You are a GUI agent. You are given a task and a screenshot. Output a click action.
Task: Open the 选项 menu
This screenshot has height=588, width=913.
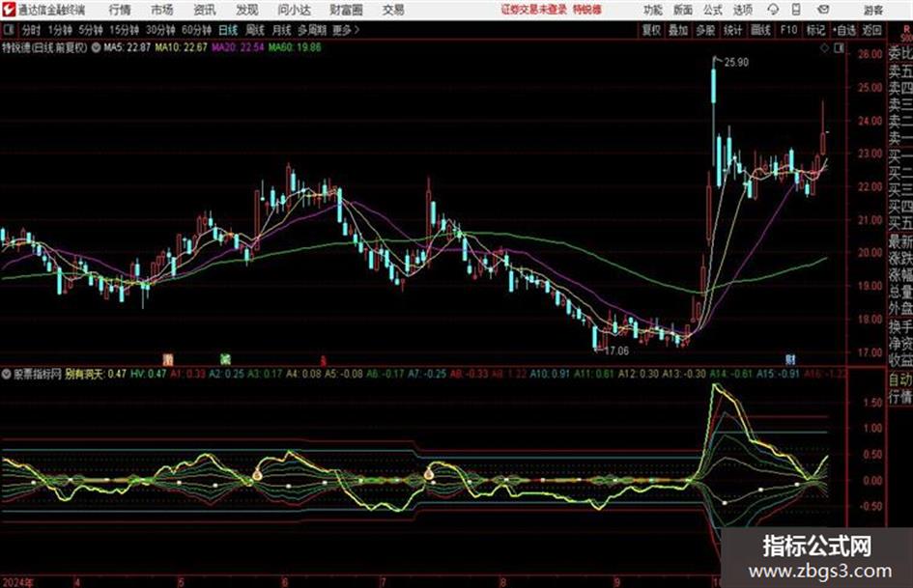pos(742,10)
